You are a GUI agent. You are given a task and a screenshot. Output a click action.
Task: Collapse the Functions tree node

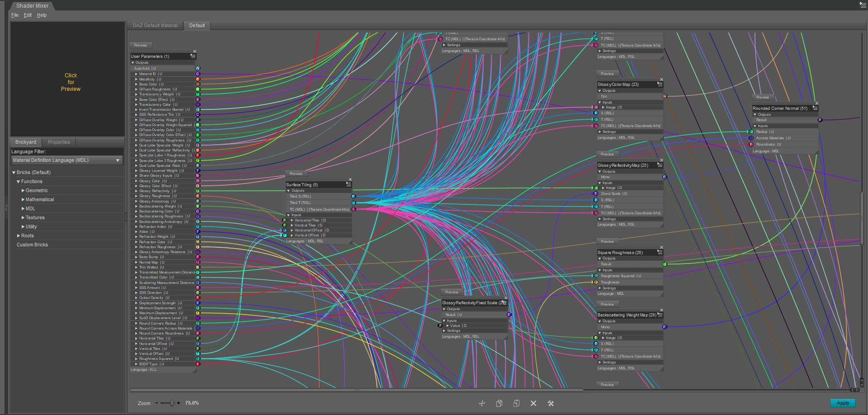(x=19, y=182)
